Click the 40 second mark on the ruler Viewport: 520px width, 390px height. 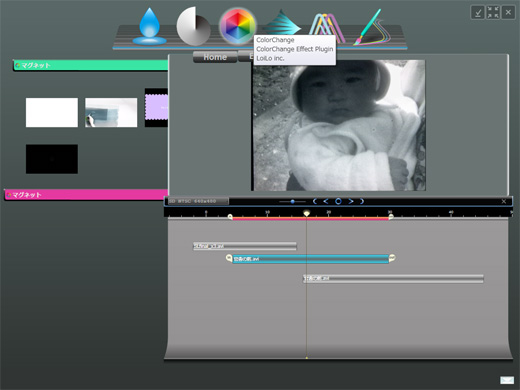click(451, 212)
